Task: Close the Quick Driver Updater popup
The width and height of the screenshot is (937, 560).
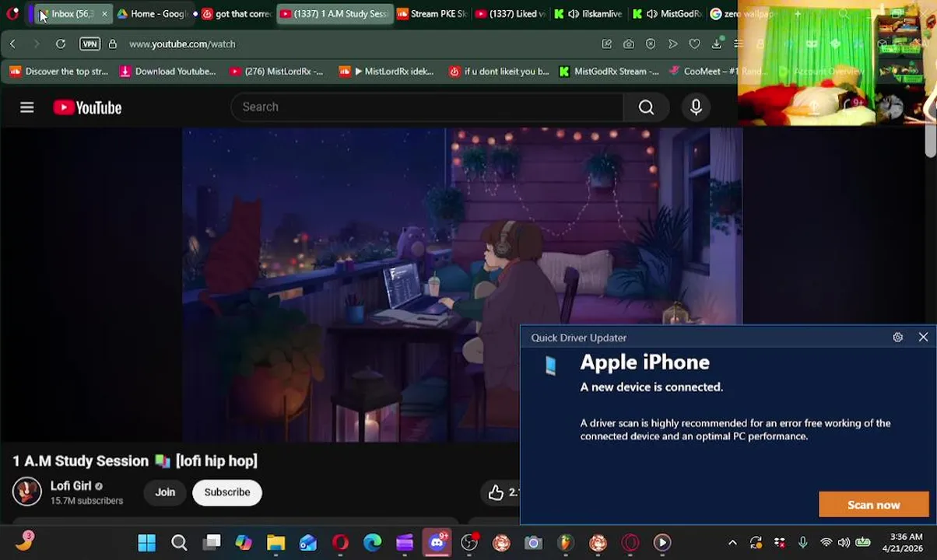Action: [923, 338]
